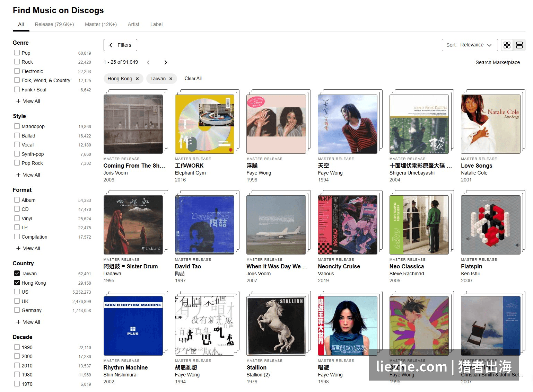This screenshot has width=533, height=392.
Task: Open Neoncity Cruise title link
Action: tap(339, 266)
